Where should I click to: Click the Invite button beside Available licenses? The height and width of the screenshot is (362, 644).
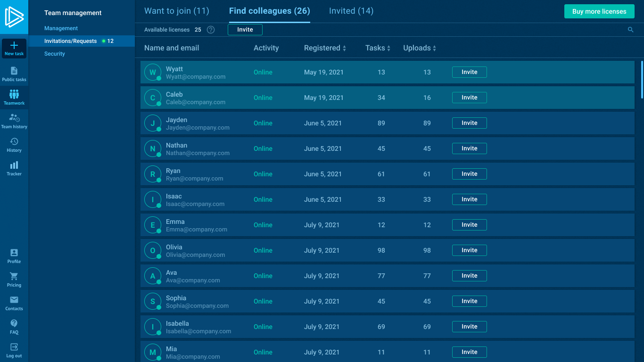tap(245, 30)
